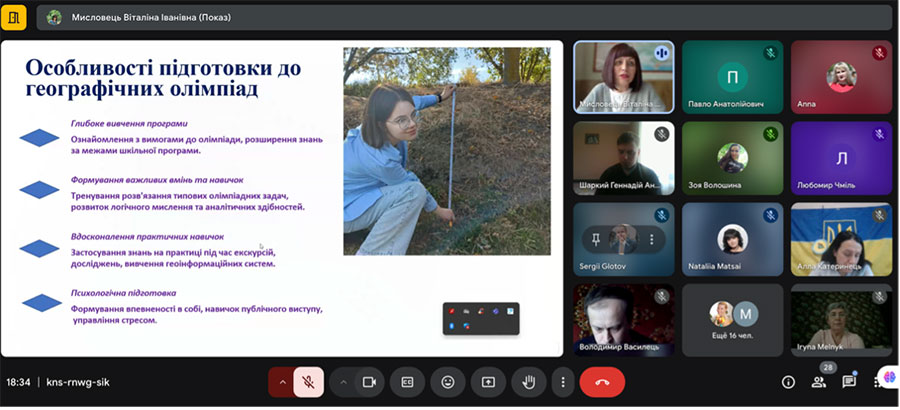This screenshot has width=900, height=410.
Task: Raise hand using the hand icon
Action: pyautogui.click(x=528, y=382)
